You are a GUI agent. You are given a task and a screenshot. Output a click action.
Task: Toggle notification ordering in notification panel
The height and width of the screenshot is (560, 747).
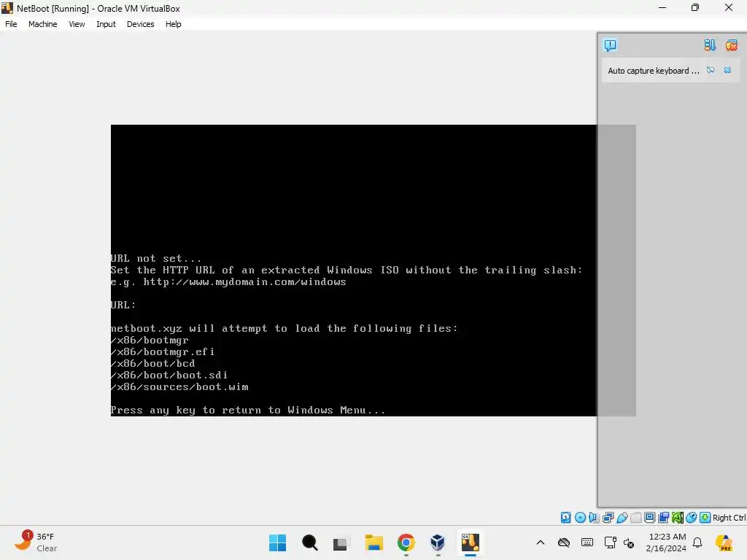pos(710,45)
